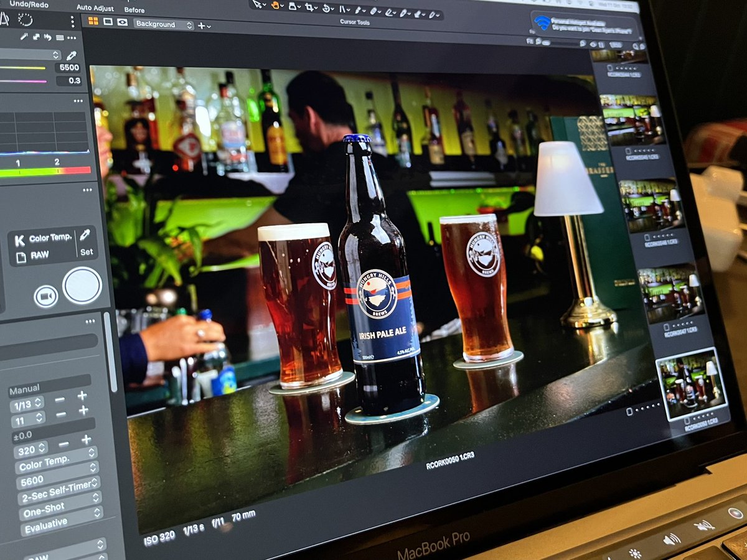This screenshot has width=747, height=560.
Task: Click the Auto Adjust toolbar item
Action: click(95, 7)
